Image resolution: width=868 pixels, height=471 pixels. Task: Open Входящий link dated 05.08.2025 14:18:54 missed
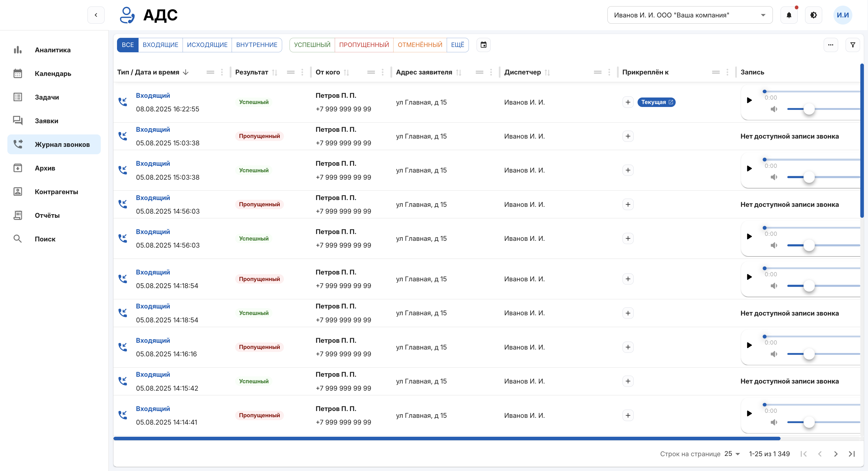[153, 272]
